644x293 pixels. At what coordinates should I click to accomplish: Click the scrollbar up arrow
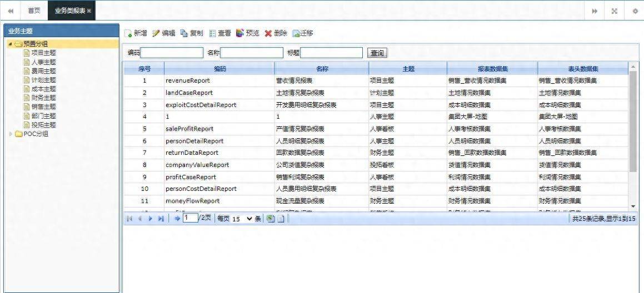(x=633, y=67)
